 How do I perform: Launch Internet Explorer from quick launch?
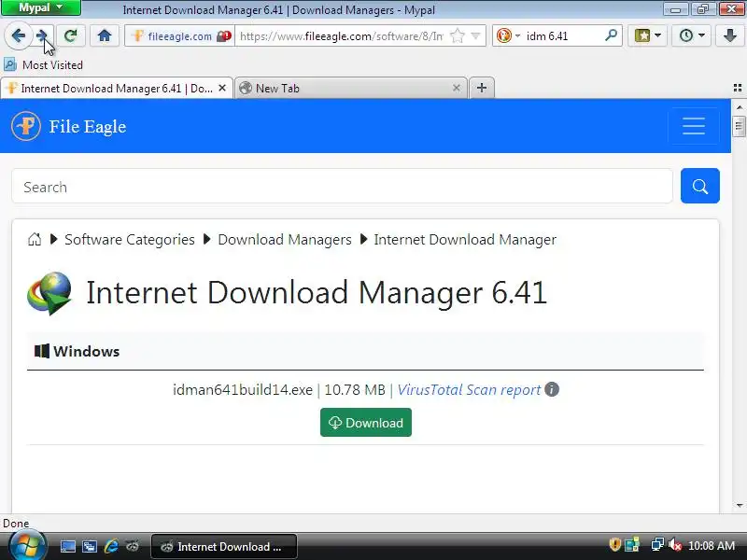[111, 546]
